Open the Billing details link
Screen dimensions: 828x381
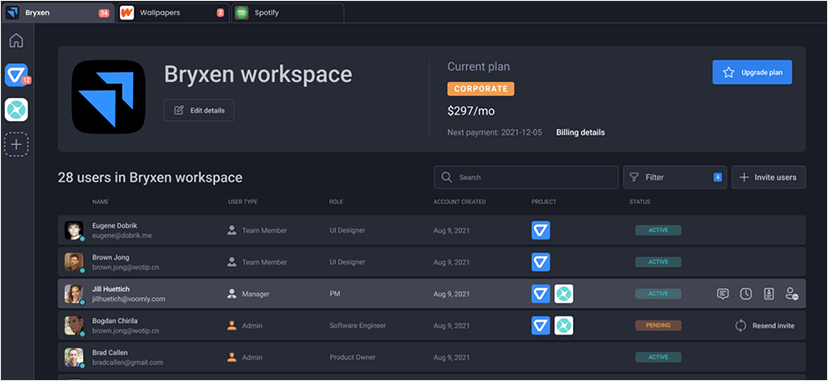point(580,132)
